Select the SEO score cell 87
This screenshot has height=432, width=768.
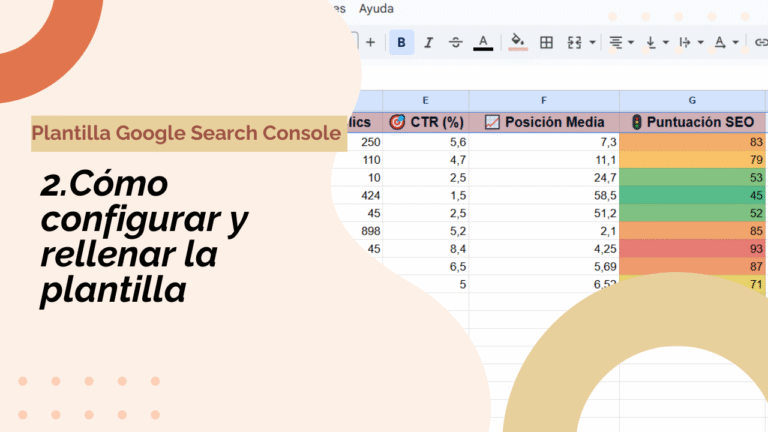click(x=692, y=266)
